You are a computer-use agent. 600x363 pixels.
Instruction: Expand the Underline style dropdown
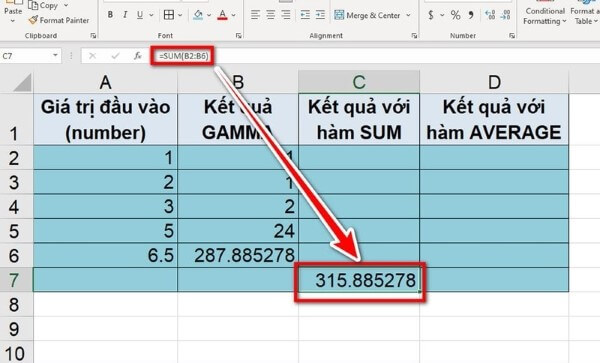click(x=151, y=15)
